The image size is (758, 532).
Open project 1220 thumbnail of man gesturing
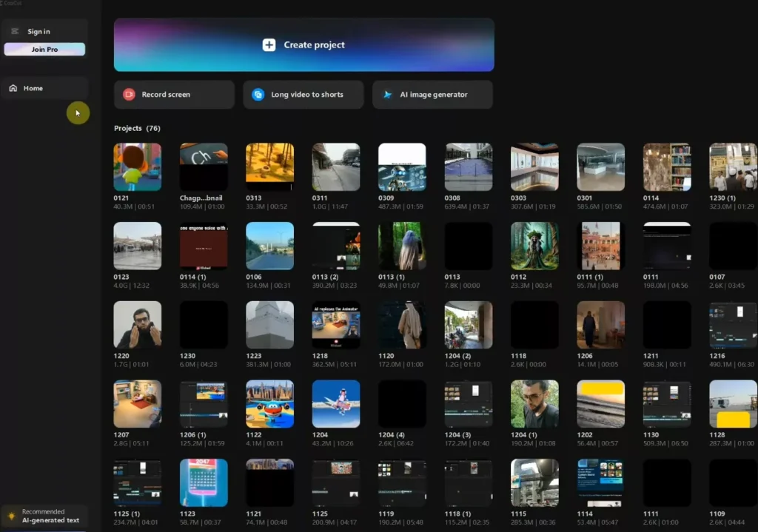(x=137, y=325)
